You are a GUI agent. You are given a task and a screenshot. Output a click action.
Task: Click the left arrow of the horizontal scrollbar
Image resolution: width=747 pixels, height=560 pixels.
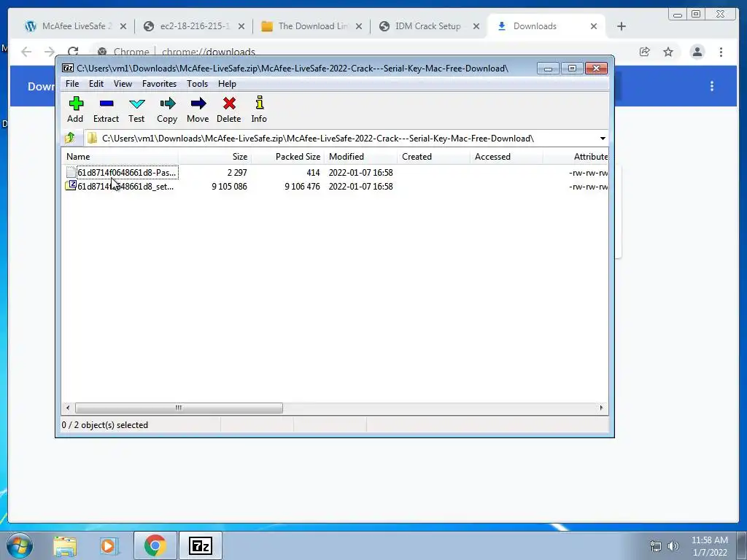tap(68, 408)
